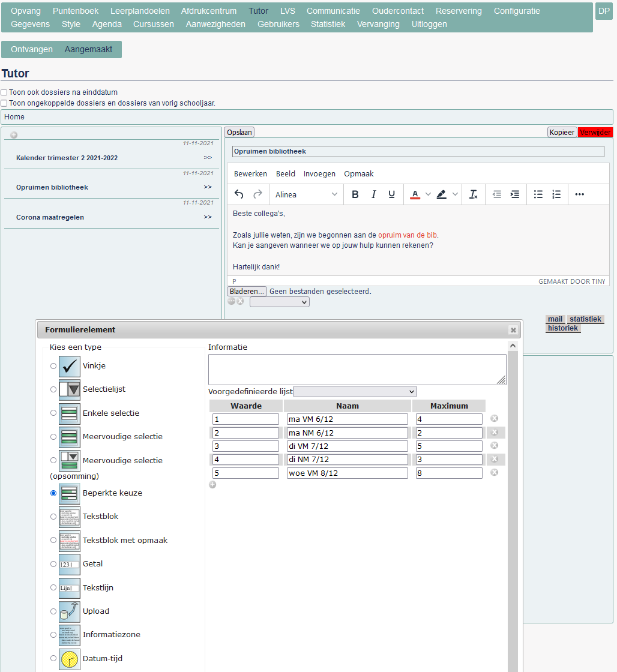
Task: Delete the 'woe VM 8/12' row
Action: click(495, 473)
